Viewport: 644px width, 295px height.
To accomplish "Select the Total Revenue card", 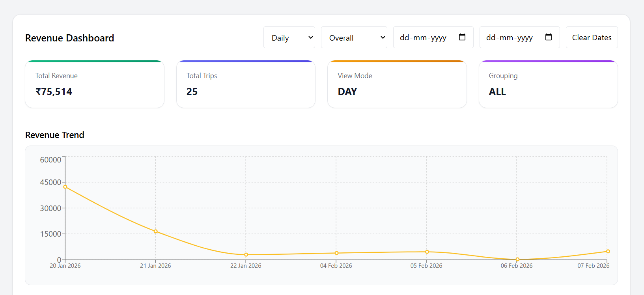I will tap(95, 84).
